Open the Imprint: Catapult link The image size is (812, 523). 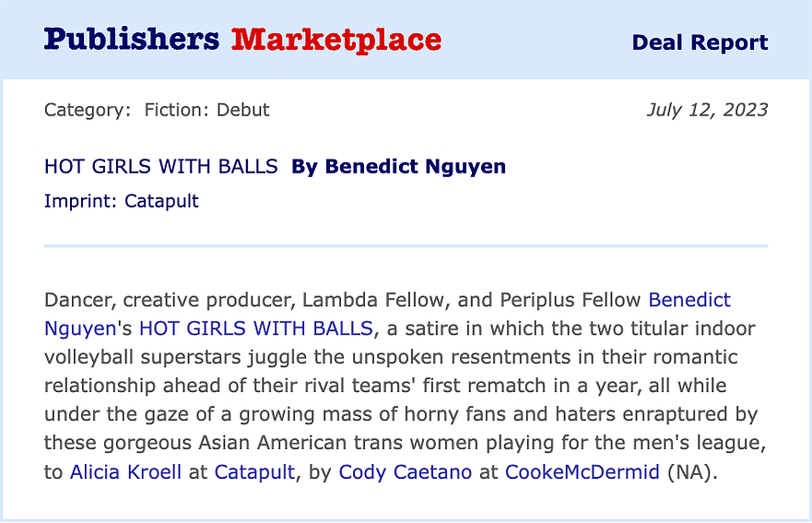pyautogui.click(x=121, y=201)
